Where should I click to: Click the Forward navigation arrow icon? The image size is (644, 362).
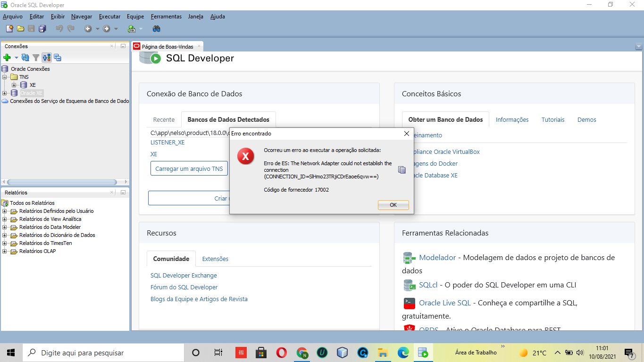point(107,29)
